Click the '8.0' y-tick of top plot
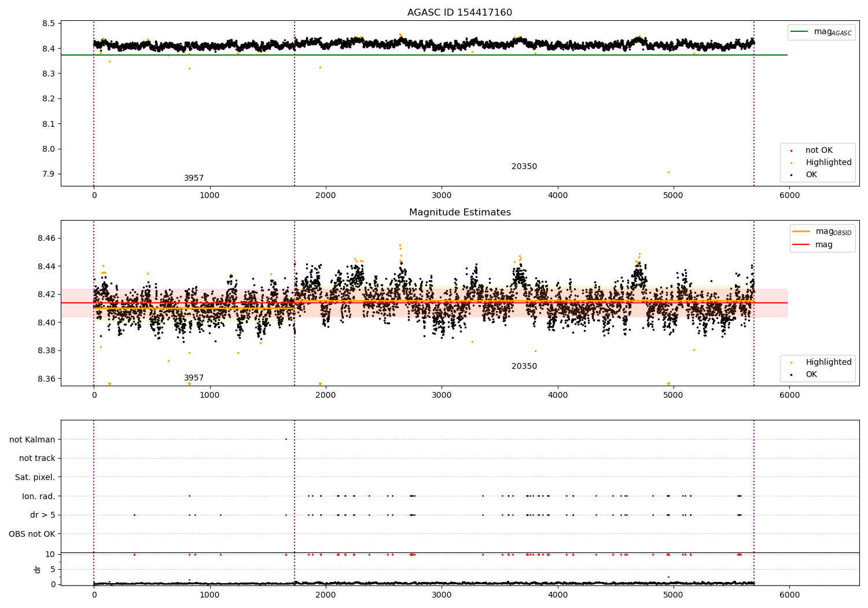The width and height of the screenshot is (868, 608). click(49, 149)
